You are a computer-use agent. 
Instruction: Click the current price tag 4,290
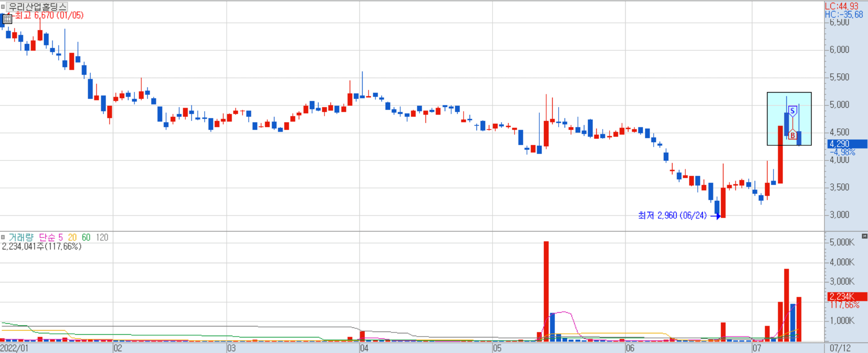pyautogui.click(x=847, y=144)
